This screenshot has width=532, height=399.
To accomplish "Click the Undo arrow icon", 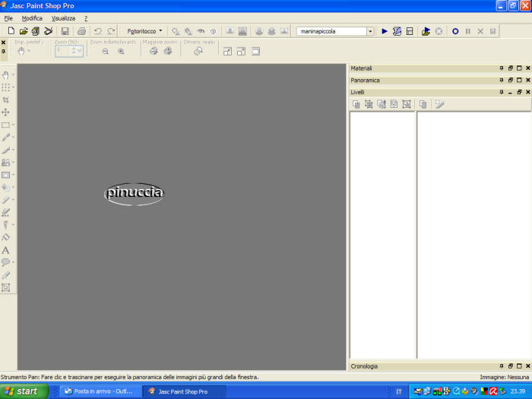I will pyautogui.click(x=98, y=31).
